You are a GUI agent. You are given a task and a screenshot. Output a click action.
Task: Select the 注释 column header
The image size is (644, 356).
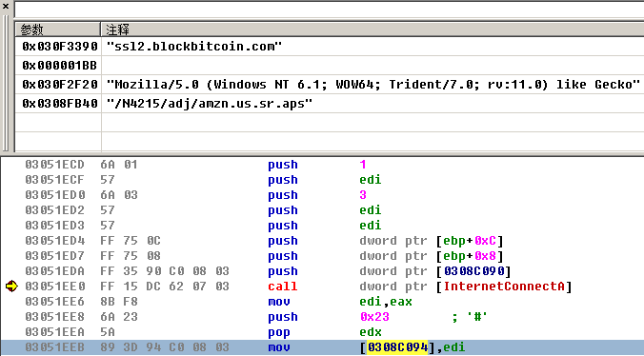(x=372, y=30)
